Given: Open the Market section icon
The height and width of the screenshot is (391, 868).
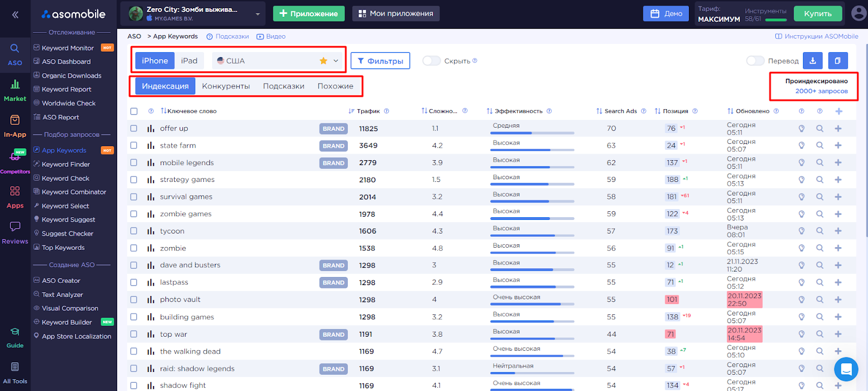Looking at the screenshot, I should pyautogui.click(x=15, y=84).
